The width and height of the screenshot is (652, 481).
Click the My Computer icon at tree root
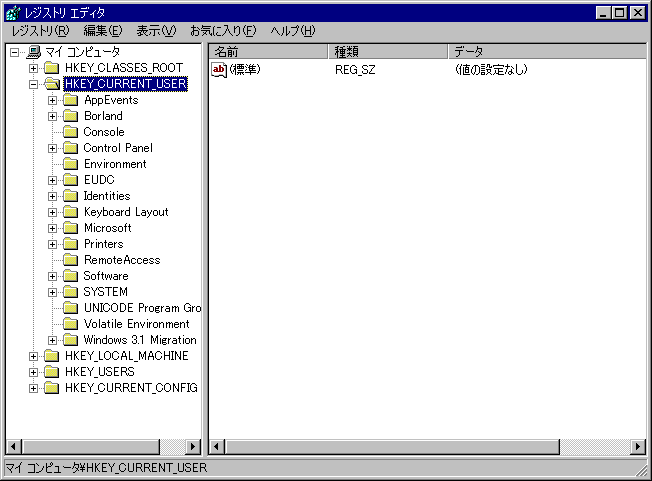(x=33, y=52)
